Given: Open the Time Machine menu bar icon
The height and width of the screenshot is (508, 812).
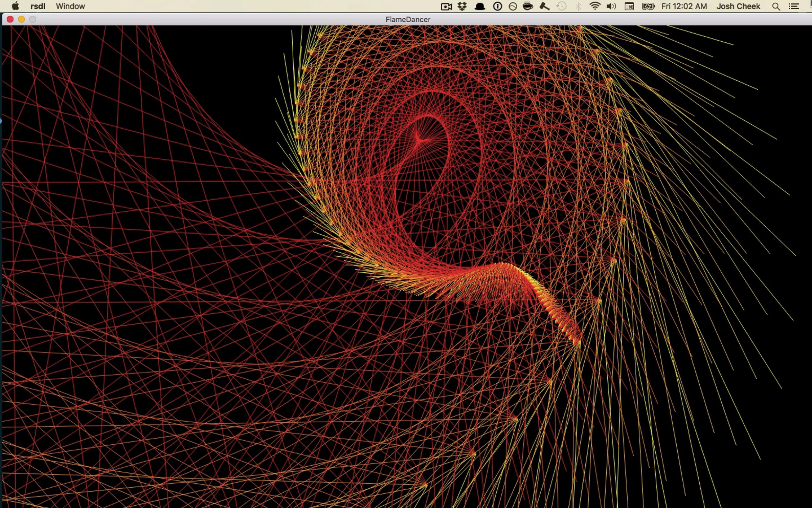Looking at the screenshot, I should click(562, 6).
